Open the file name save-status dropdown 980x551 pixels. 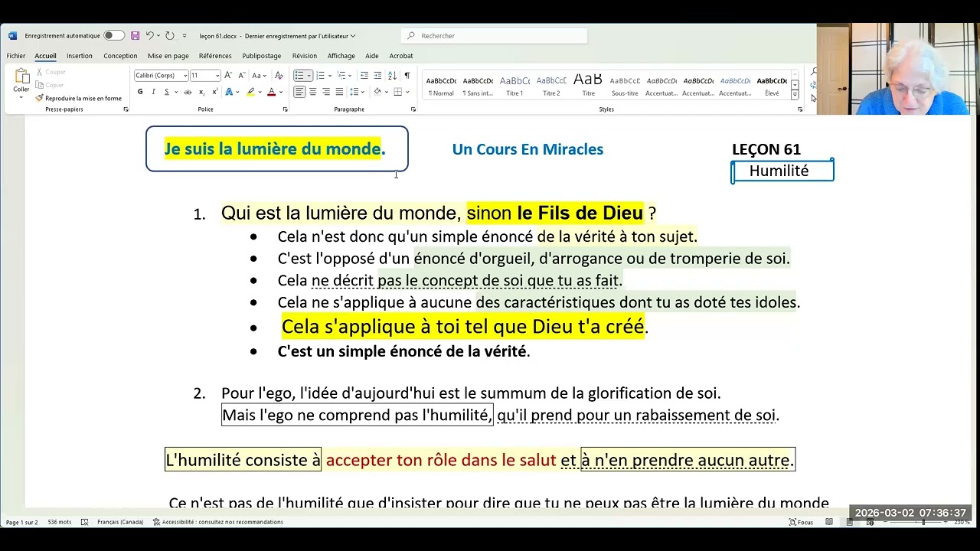tap(353, 36)
